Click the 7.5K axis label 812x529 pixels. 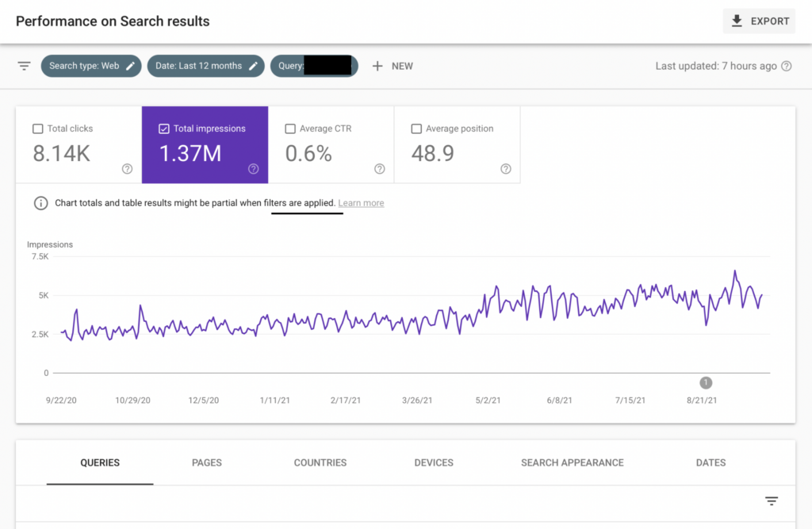40,256
